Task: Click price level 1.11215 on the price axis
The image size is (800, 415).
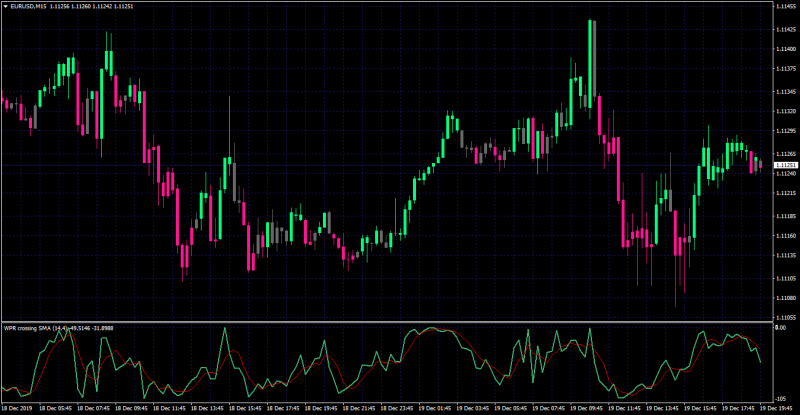Action: (786, 193)
